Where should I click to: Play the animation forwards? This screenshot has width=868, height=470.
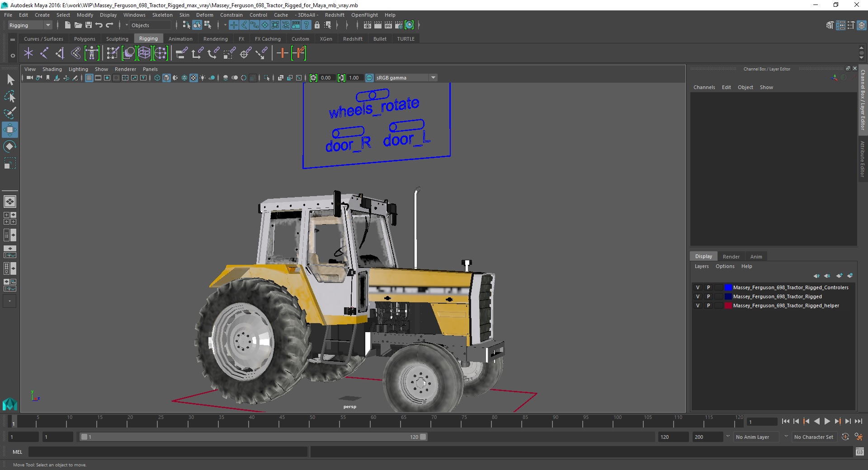click(827, 421)
